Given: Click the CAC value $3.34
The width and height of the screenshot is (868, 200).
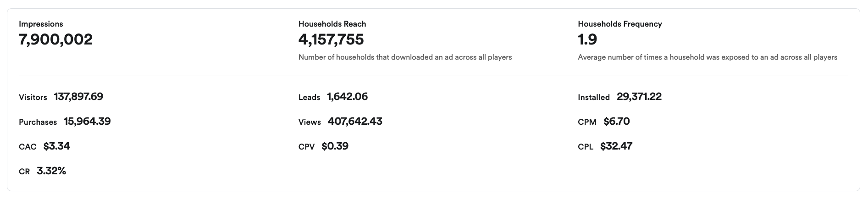Looking at the screenshot, I should point(57,146).
